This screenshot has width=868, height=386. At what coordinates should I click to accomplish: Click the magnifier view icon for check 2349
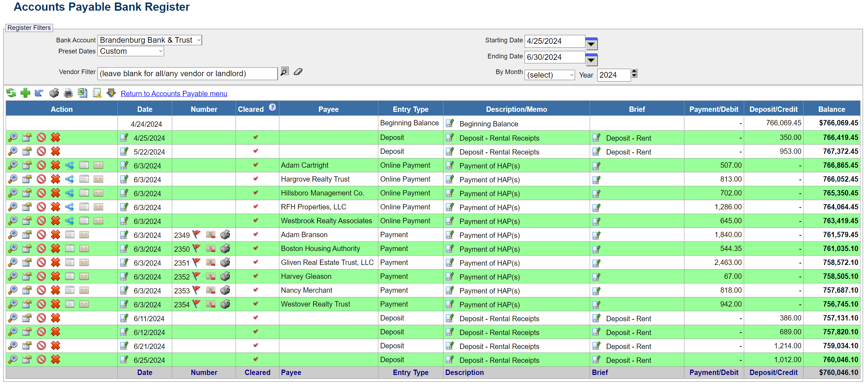[12, 235]
